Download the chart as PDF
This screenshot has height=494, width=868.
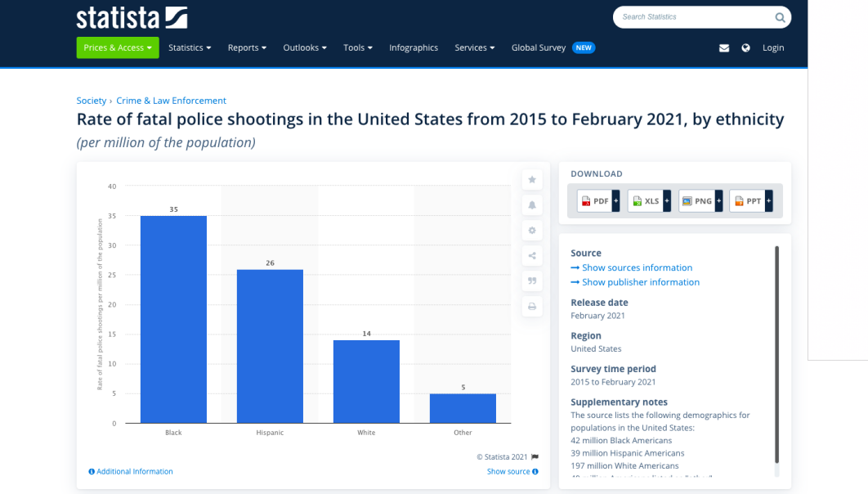point(595,201)
